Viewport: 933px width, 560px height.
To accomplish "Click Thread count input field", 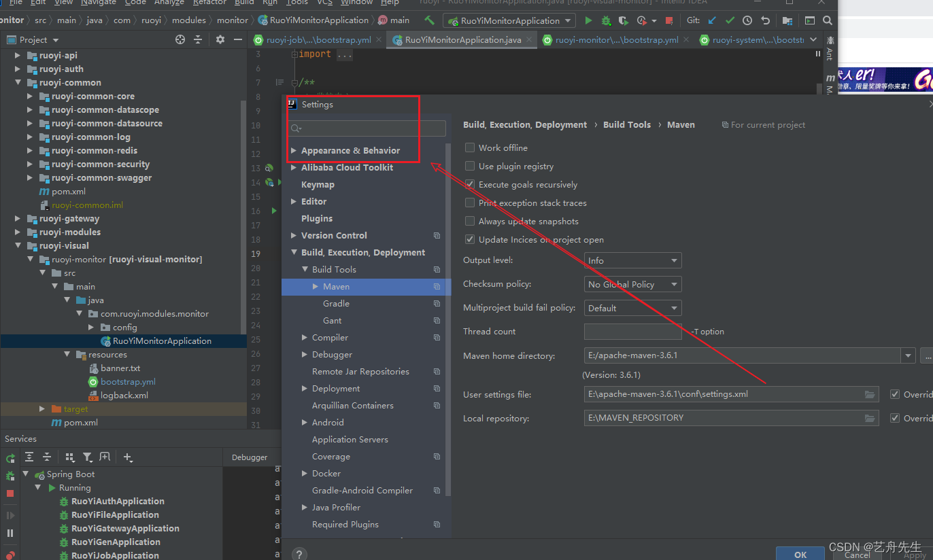I will (x=632, y=332).
